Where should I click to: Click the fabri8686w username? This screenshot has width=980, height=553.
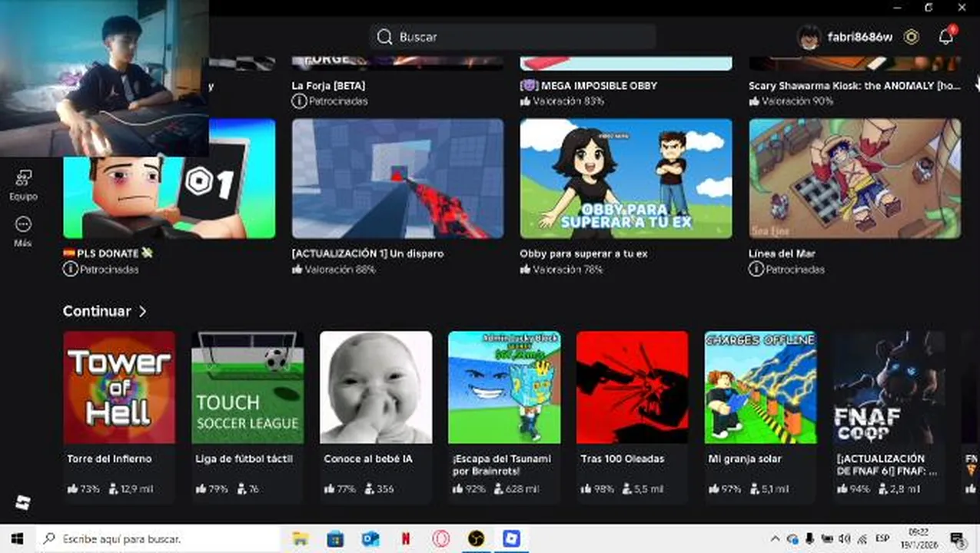(x=859, y=37)
